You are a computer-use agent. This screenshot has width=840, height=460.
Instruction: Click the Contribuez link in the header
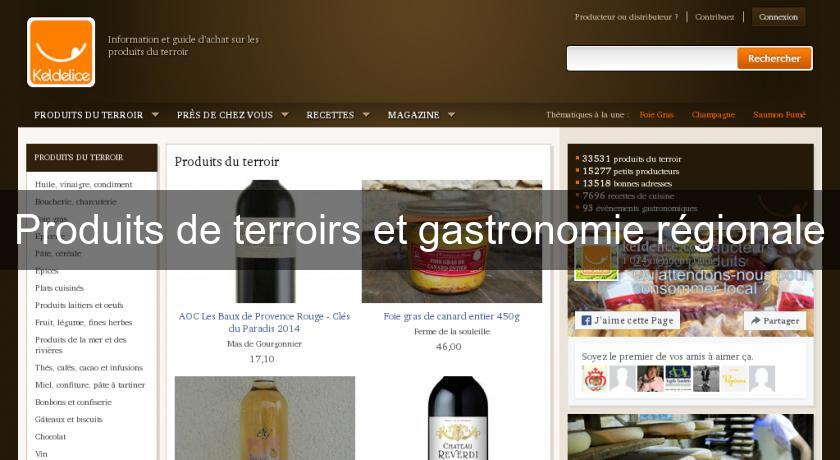715,17
